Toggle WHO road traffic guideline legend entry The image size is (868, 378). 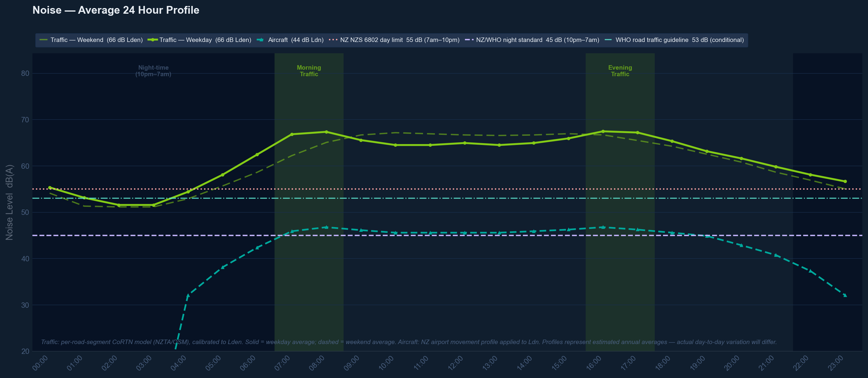[x=674, y=40]
